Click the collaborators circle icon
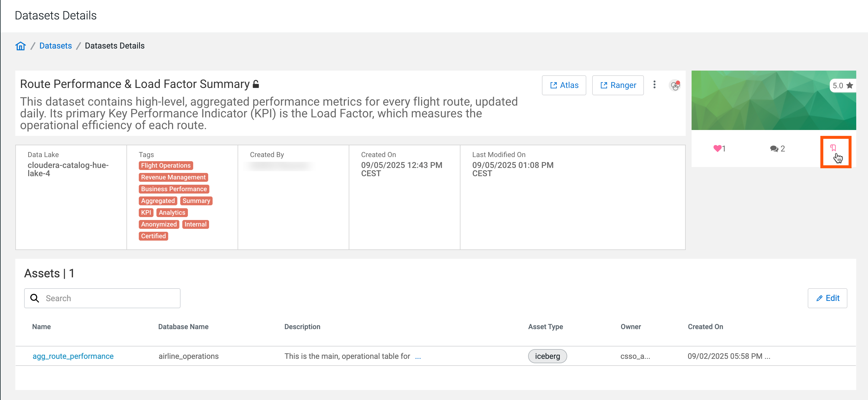This screenshot has height=400, width=868. pos(675,86)
